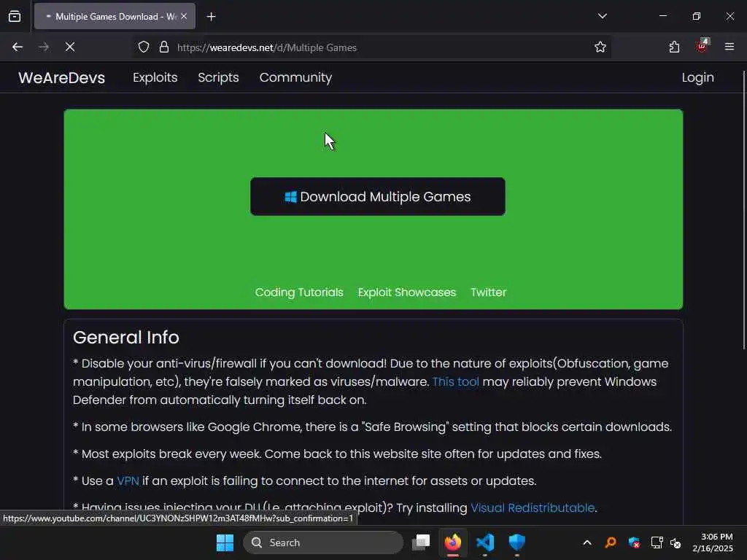This screenshot has height=560, width=747.
Task: Show hidden system tray icons
Action: coord(587,542)
